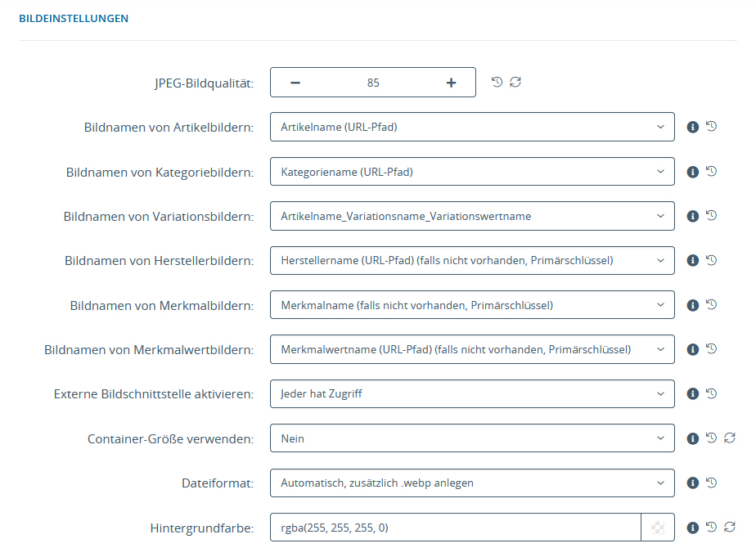Click the Hintergrundfarbe rgba text field

[455, 528]
